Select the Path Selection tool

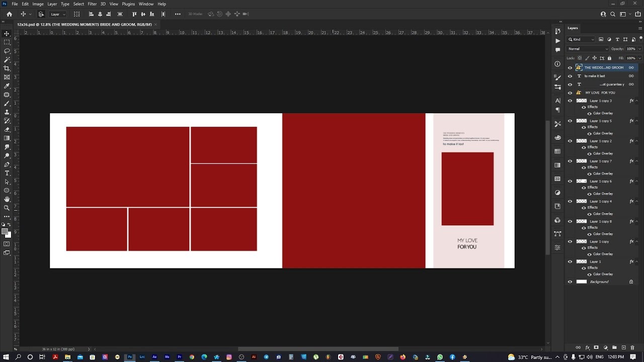pos(7,182)
